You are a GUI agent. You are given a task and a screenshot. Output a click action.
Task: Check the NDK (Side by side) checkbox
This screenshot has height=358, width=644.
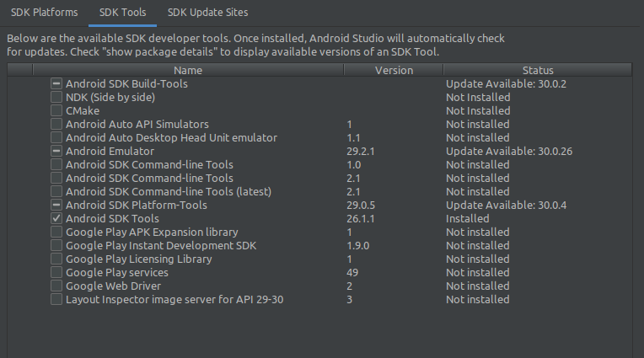click(x=56, y=98)
